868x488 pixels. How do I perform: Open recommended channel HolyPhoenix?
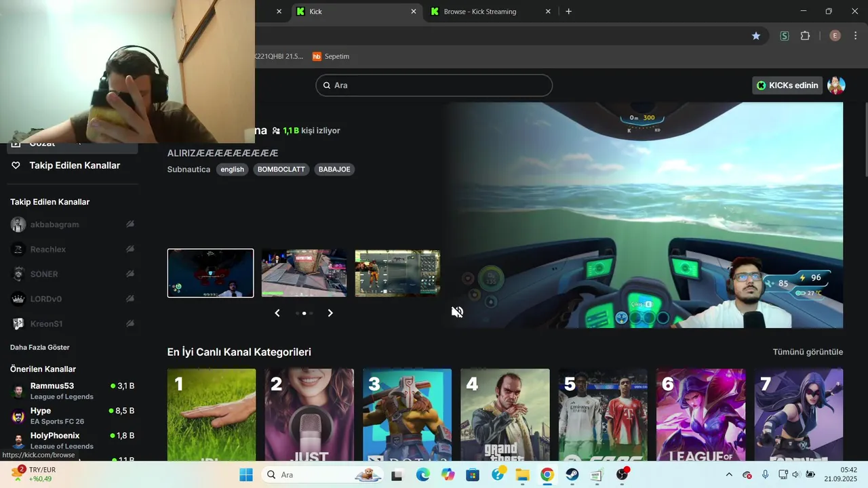[x=72, y=441]
